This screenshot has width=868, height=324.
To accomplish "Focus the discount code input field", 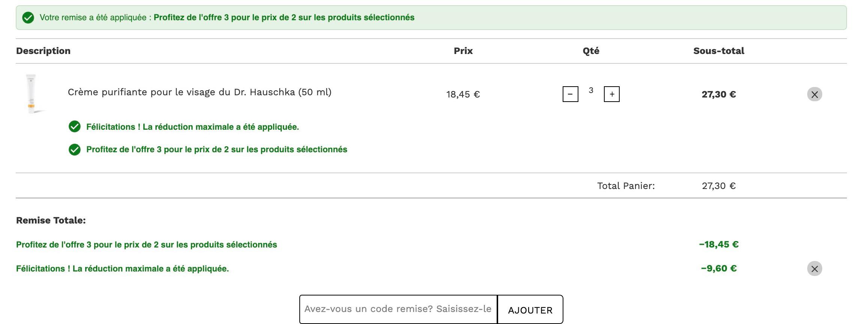I will pos(398,309).
